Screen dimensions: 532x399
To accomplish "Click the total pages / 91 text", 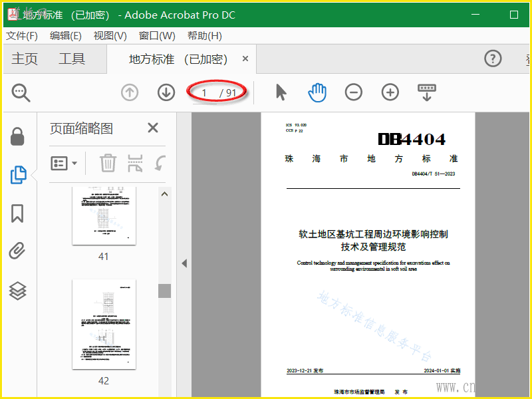I will pos(227,93).
